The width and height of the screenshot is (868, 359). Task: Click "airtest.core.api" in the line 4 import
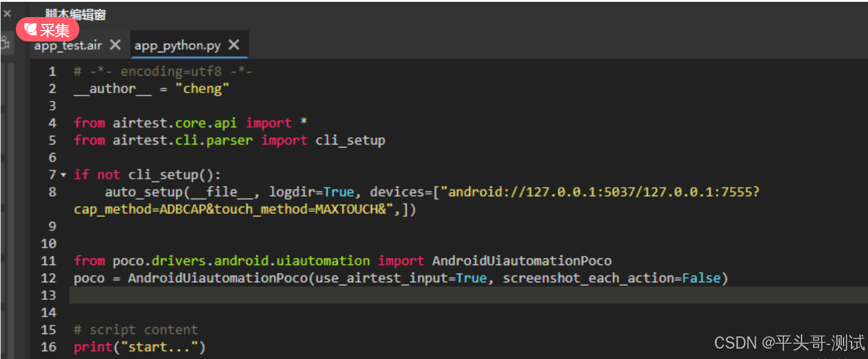point(175,123)
